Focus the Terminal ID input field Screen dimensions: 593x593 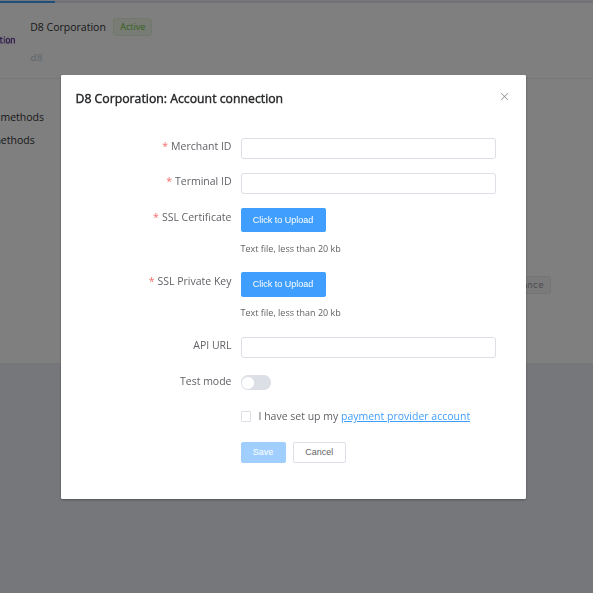click(x=368, y=183)
